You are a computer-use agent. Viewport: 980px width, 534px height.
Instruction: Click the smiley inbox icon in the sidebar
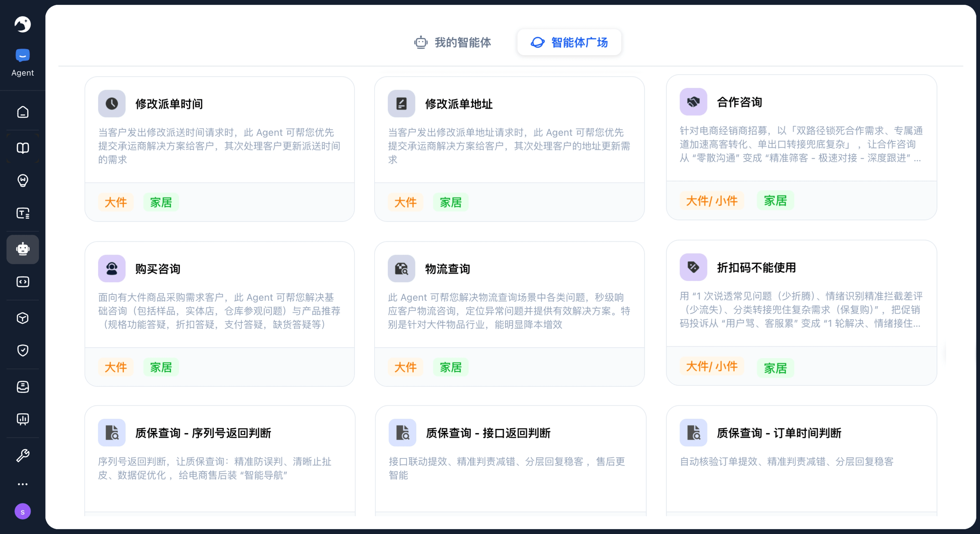[x=23, y=387]
